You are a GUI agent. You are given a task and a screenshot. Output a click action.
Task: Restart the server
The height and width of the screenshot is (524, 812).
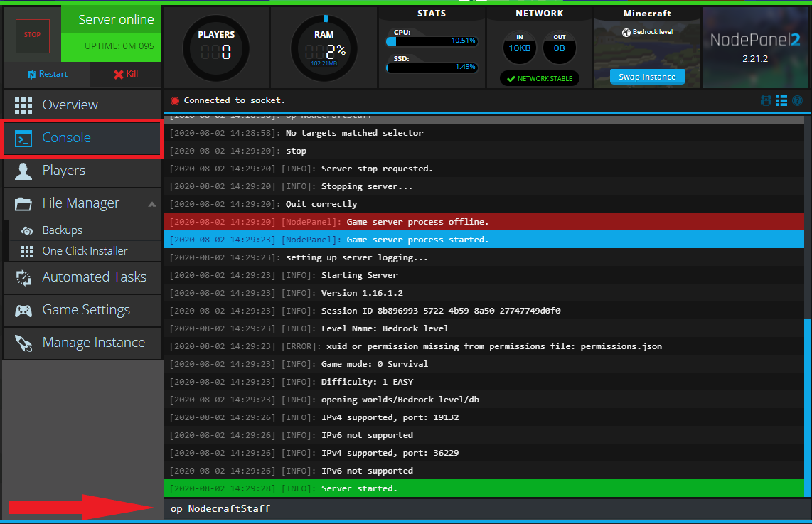coord(47,74)
